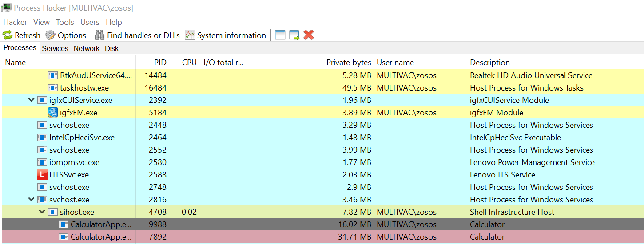Viewport: 644px width, 244px height.
Task: Open Options via the gear icon
Action: (51, 35)
